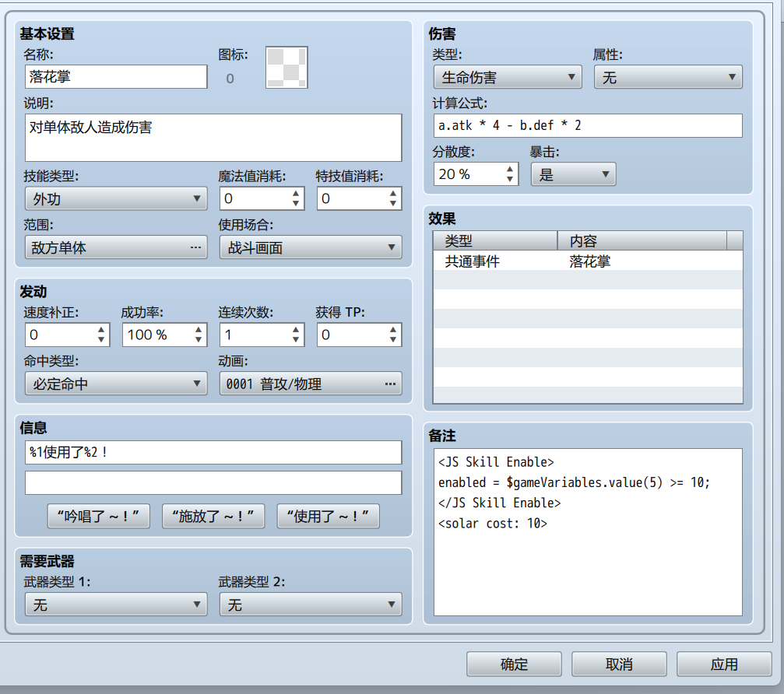
Task: Expand the 命中类型 dropdown showing 必定命中
Action: tap(116, 384)
